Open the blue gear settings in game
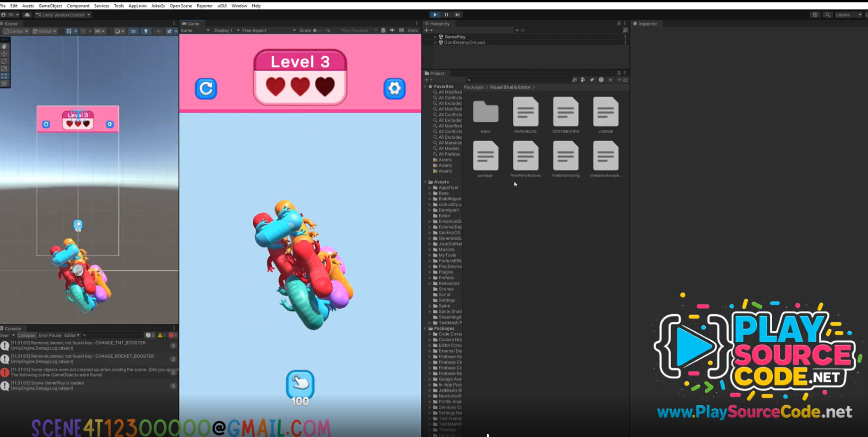This screenshot has height=437, width=868. click(x=394, y=88)
